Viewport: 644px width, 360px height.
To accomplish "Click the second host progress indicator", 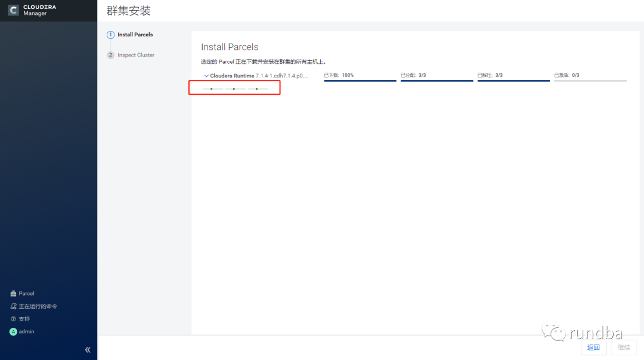I will click(236, 89).
